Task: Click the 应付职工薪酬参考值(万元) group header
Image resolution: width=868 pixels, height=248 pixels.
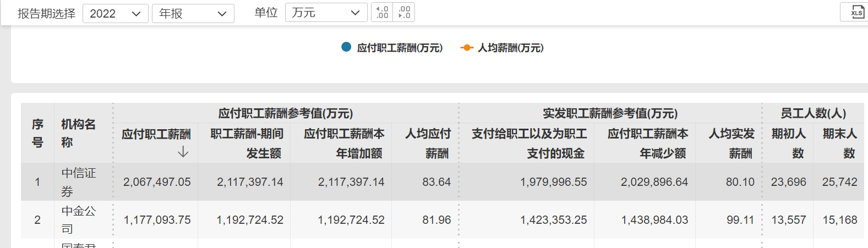Action: (286, 113)
